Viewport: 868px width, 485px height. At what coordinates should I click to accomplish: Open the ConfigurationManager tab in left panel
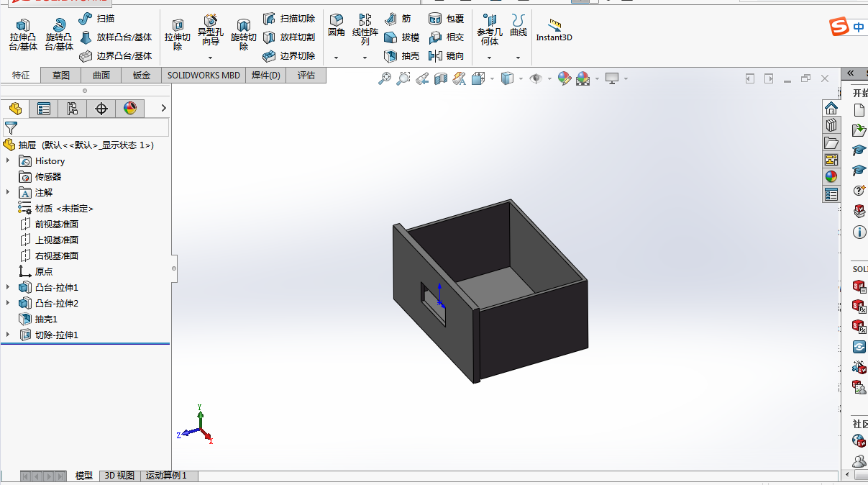point(73,109)
